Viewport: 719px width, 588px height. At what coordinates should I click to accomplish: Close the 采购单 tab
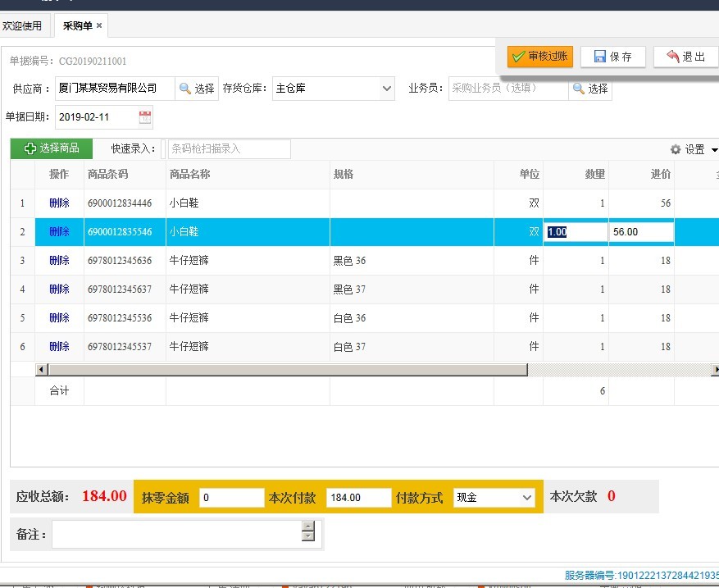(x=99, y=25)
